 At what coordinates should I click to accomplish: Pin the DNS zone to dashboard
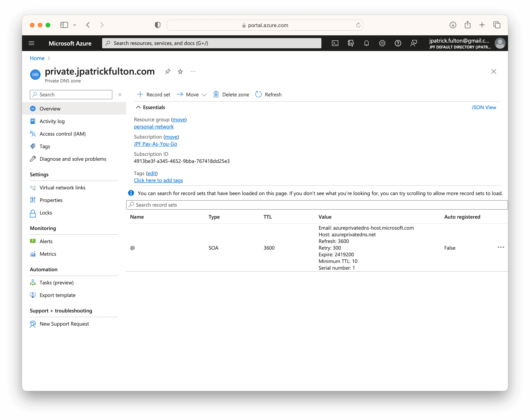pyautogui.click(x=168, y=71)
